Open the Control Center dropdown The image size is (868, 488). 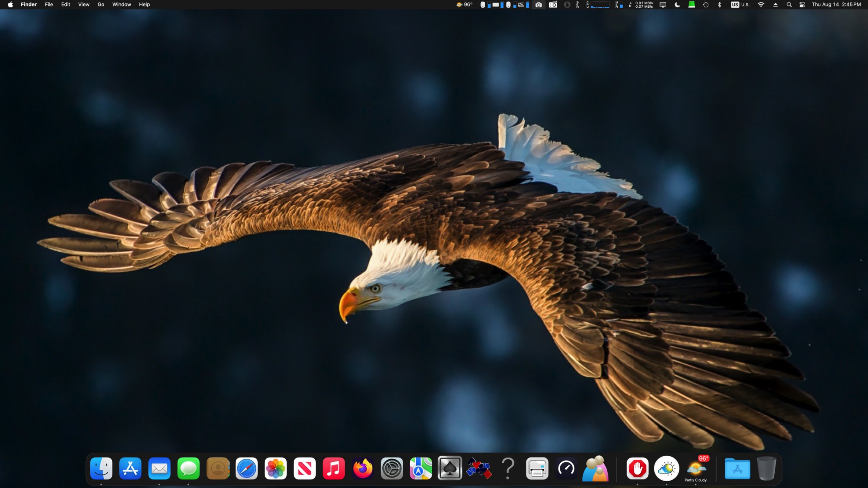[x=802, y=5]
